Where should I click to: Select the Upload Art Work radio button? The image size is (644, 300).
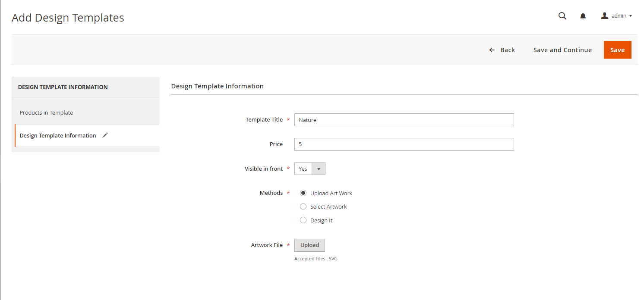point(303,193)
